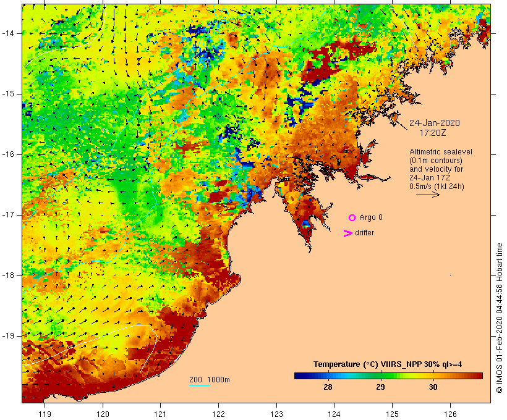Click the -16 latitude axis label
The image size is (507, 420).
coord(8,154)
